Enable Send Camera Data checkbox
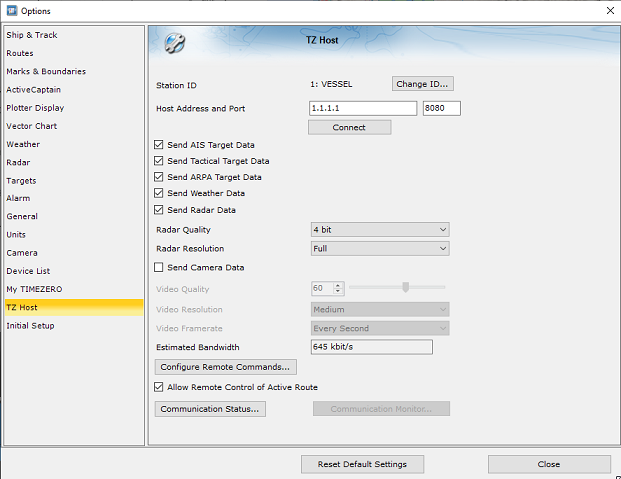621x479 pixels. pos(158,267)
